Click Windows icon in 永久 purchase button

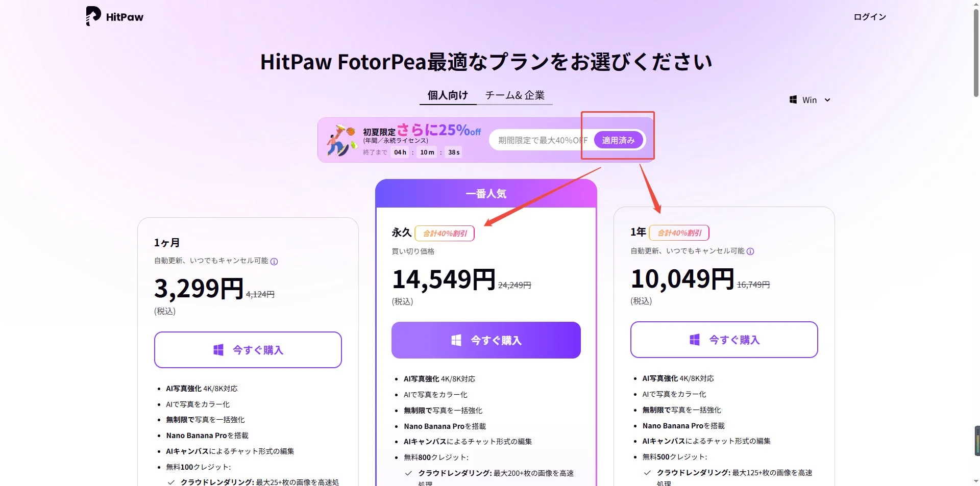[456, 340]
